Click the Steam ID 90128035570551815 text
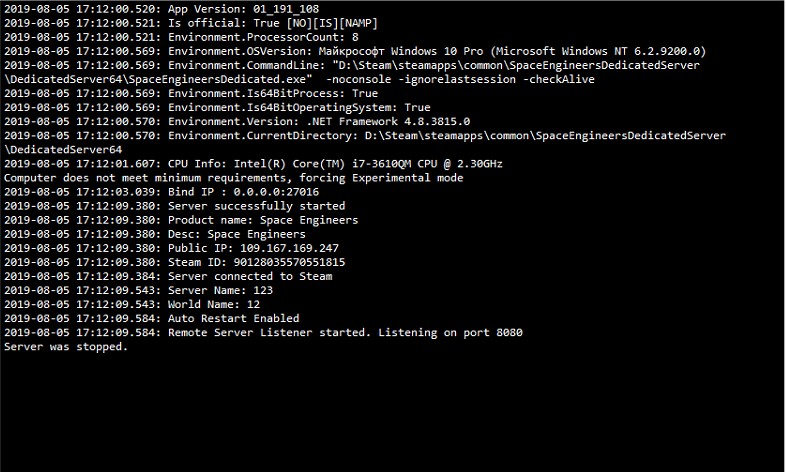The height and width of the screenshot is (472, 786). coord(257,262)
